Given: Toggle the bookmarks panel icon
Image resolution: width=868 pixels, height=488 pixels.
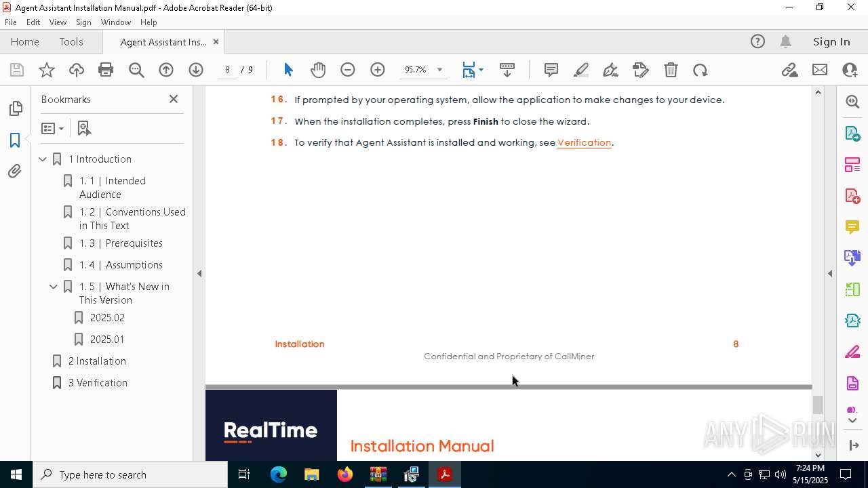Looking at the screenshot, I should [x=15, y=140].
